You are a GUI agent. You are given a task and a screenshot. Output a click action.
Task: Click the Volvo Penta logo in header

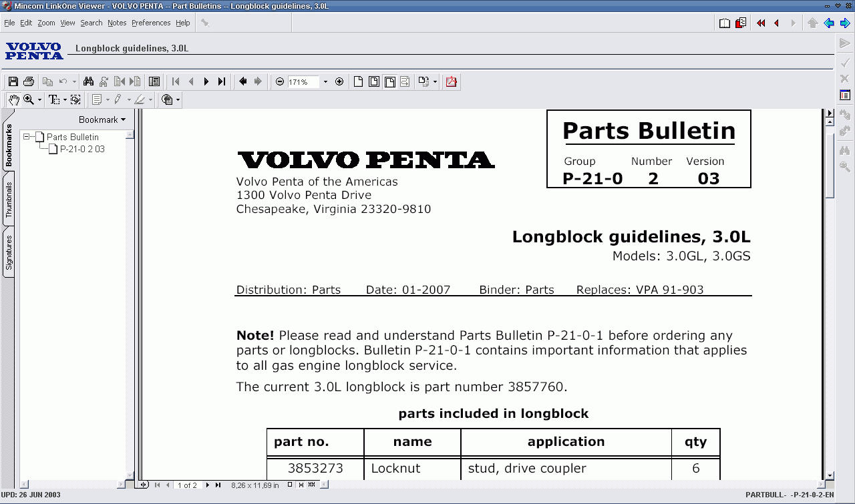34,51
